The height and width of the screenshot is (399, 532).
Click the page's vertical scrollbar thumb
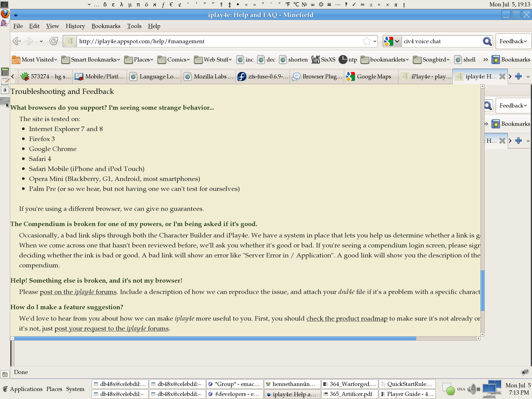click(x=482, y=290)
